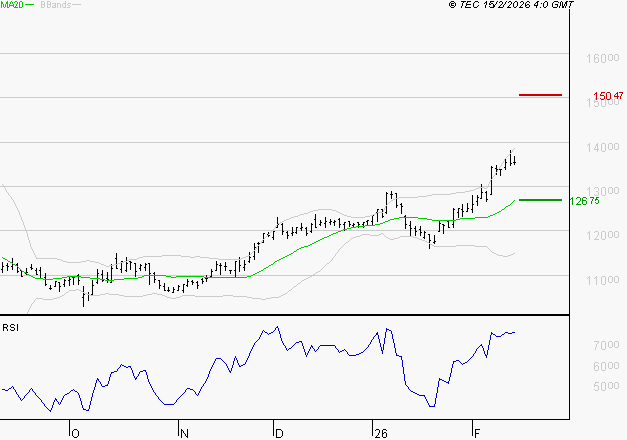
Task: Click the BBands legend label
Action: pos(56,4)
